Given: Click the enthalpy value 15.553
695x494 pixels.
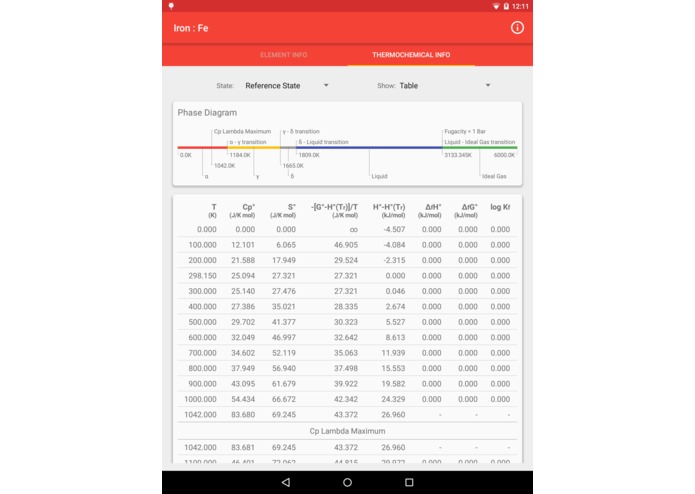Looking at the screenshot, I should (x=393, y=369).
